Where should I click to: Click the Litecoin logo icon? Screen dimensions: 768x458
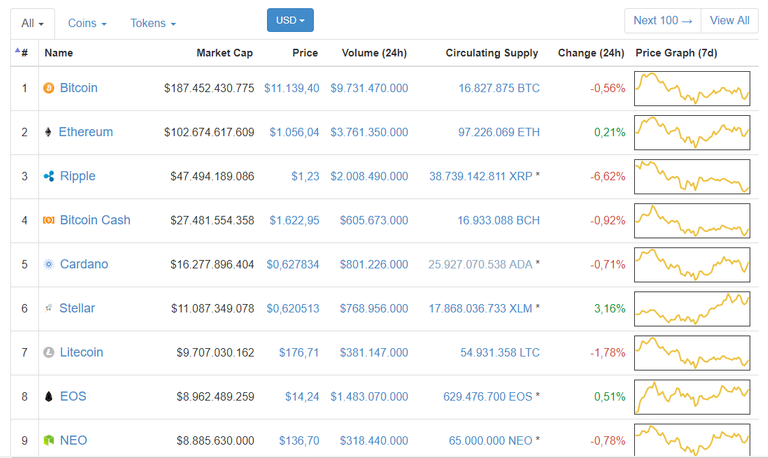pyautogui.click(x=48, y=352)
